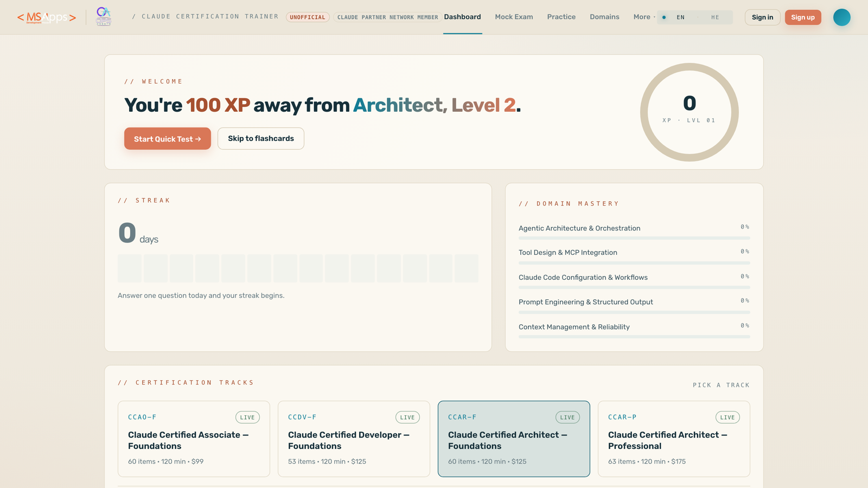Click the LIVE badge on CCAR-P
The height and width of the screenshot is (488, 868).
tap(727, 418)
